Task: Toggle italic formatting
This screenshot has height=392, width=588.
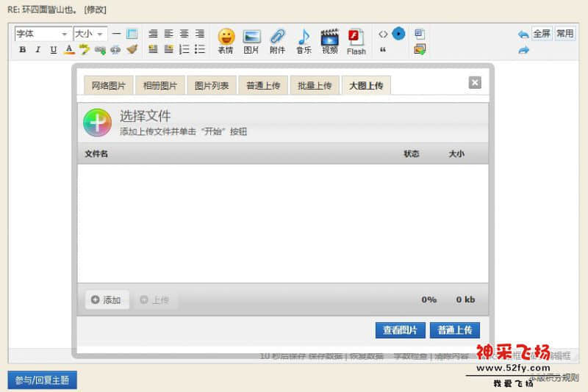Action: point(38,49)
